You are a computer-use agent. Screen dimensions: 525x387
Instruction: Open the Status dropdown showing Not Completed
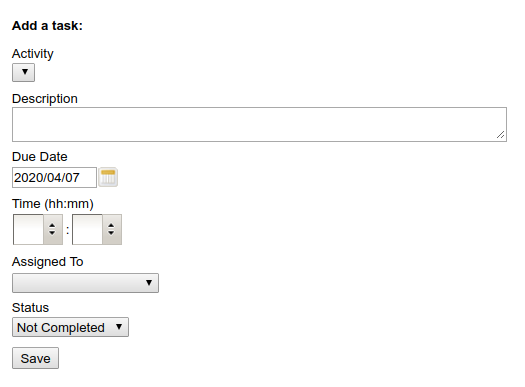(x=70, y=327)
